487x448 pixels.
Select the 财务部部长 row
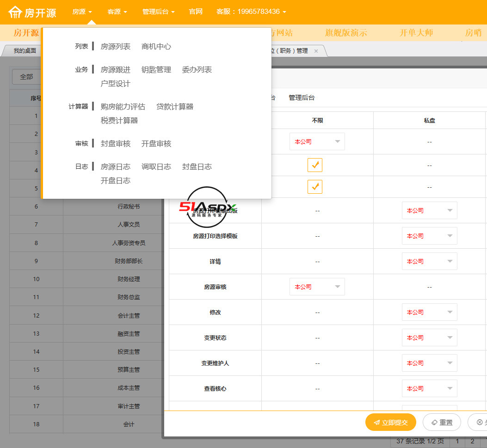[x=86, y=261]
